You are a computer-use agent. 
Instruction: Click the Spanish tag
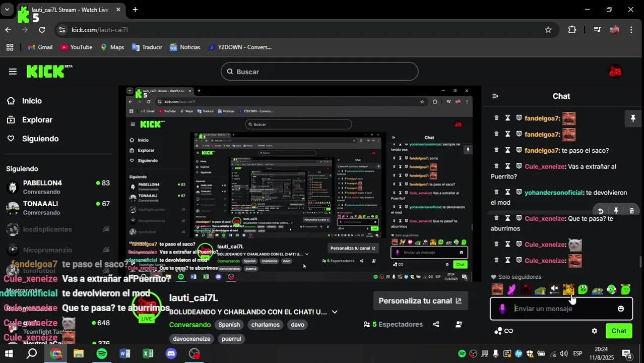pos(229,325)
